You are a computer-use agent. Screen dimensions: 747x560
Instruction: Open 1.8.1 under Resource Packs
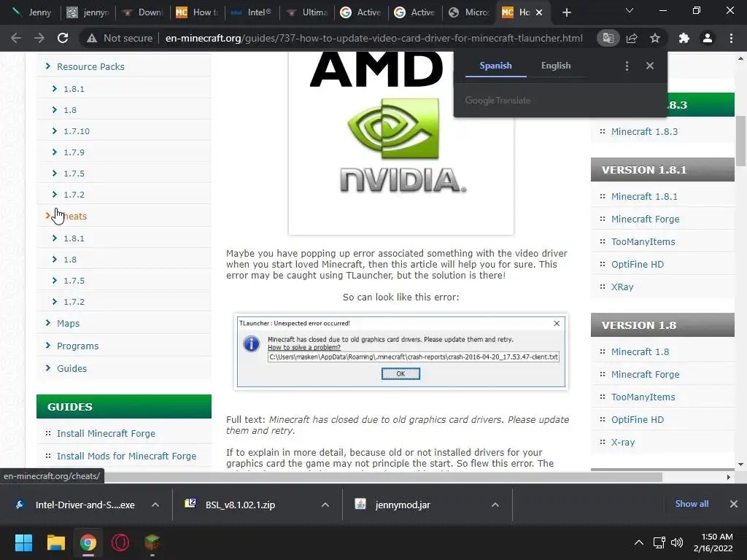point(74,88)
